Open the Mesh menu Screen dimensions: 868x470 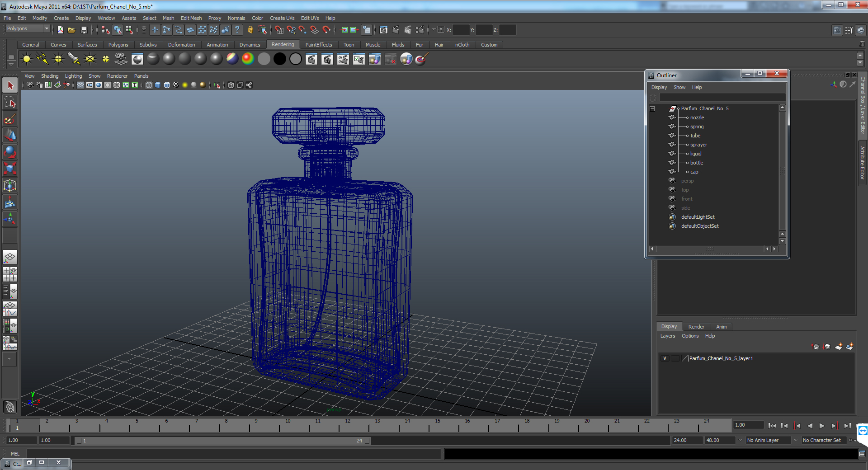pyautogui.click(x=168, y=18)
